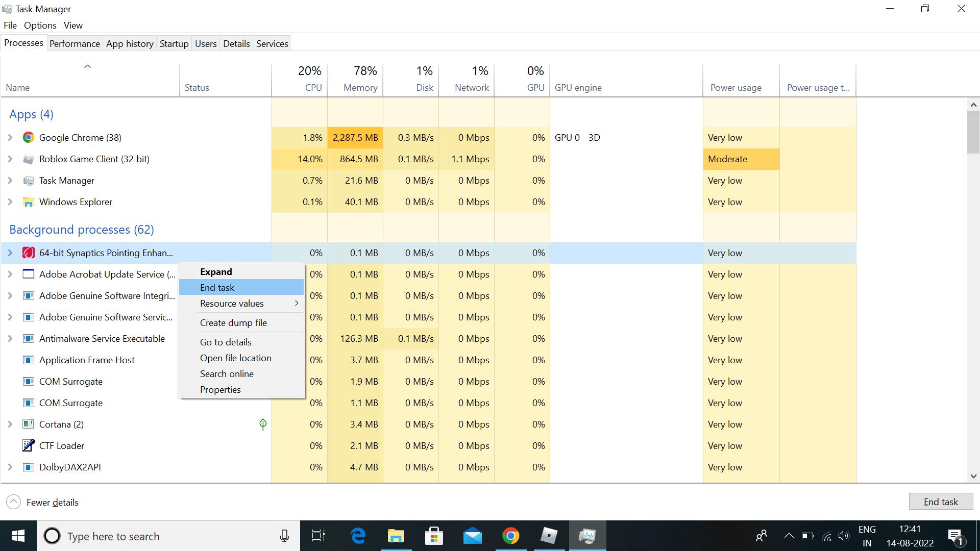Click the green leaf suspended icon for Cortana
The image size is (980, 551).
263,424
